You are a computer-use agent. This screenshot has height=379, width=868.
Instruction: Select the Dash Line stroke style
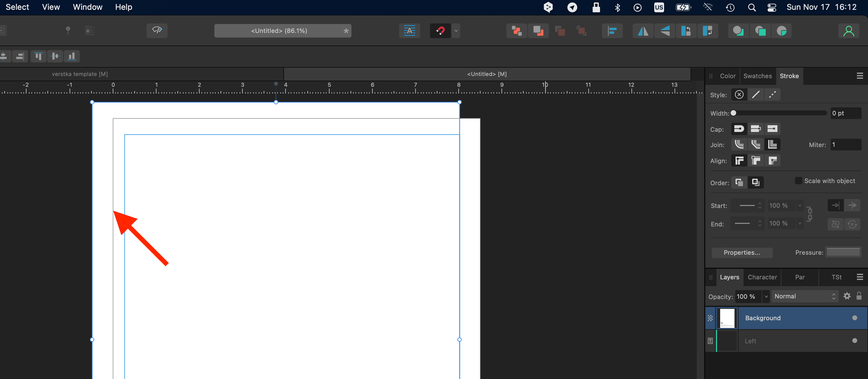pyautogui.click(x=772, y=94)
